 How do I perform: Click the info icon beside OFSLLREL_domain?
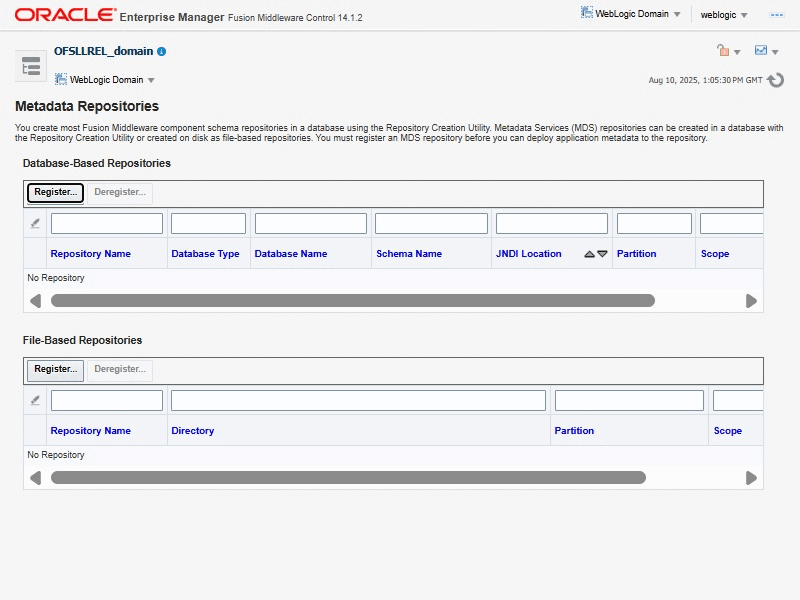[162, 52]
